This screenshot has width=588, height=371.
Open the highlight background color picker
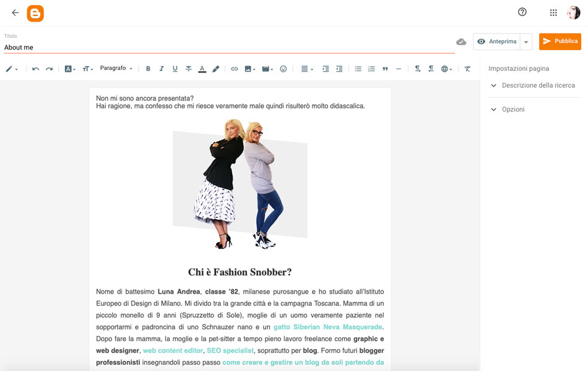[215, 69]
